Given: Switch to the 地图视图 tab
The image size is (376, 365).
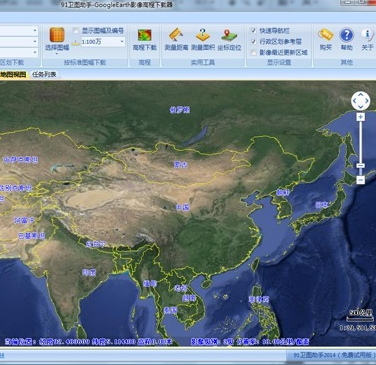Looking at the screenshot, I should coord(13,74).
